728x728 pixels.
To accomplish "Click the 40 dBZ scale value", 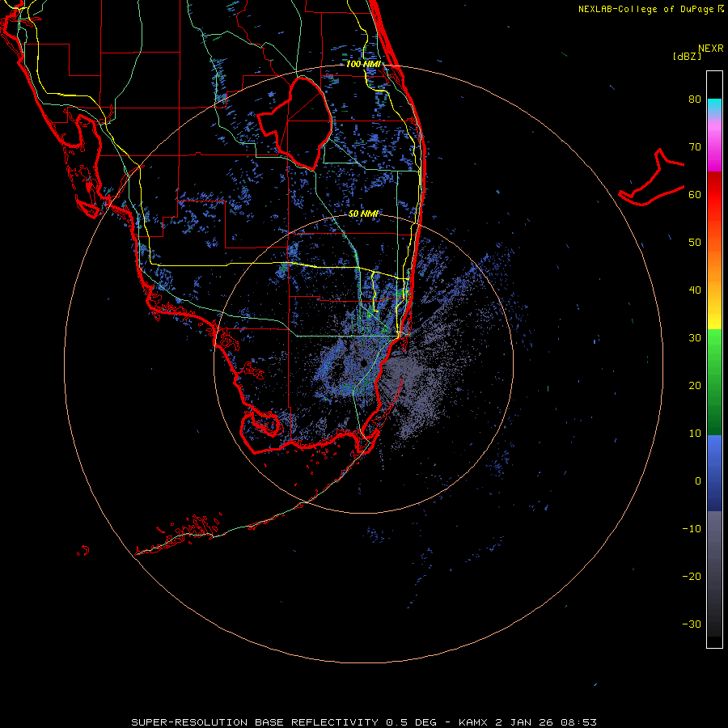I will pyautogui.click(x=695, y=290).
